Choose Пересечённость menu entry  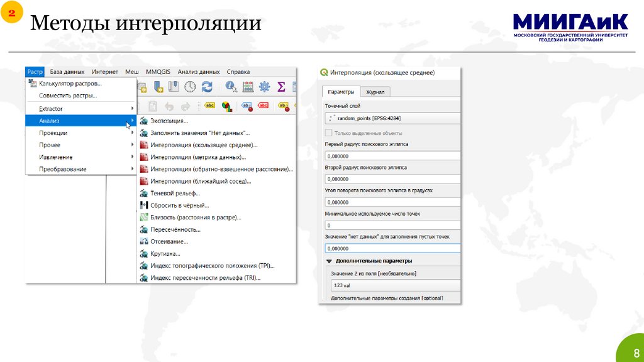pos(175,229)
